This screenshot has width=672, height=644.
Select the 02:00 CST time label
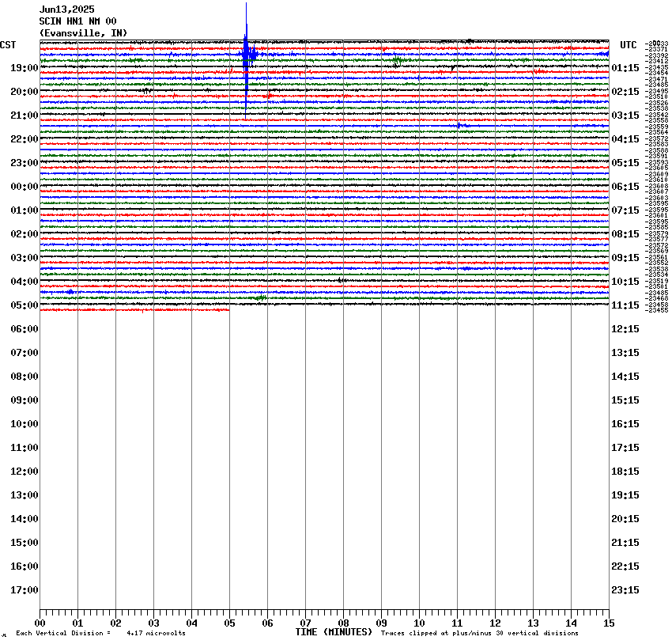point(25,234)
